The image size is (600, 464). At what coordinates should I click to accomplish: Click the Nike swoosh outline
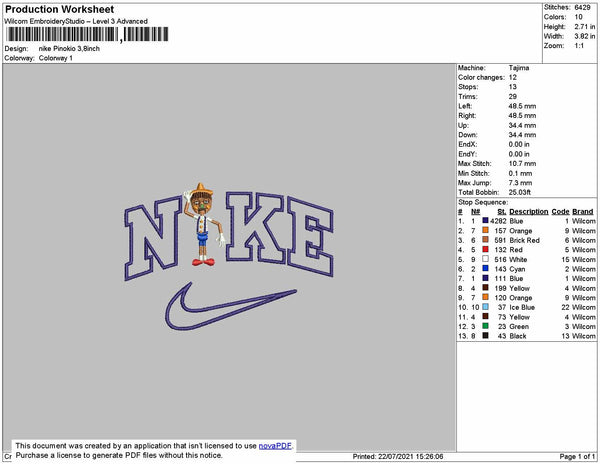[230, 308]
